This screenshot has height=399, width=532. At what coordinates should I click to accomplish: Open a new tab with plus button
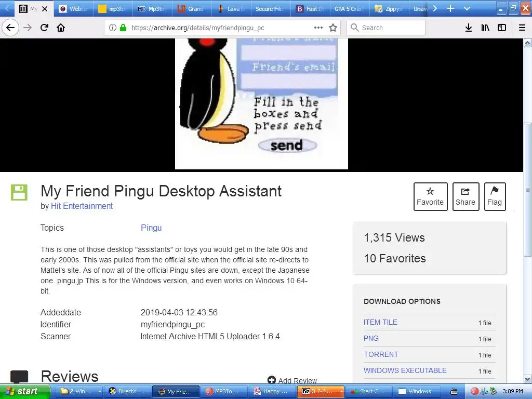coord(450,8)
